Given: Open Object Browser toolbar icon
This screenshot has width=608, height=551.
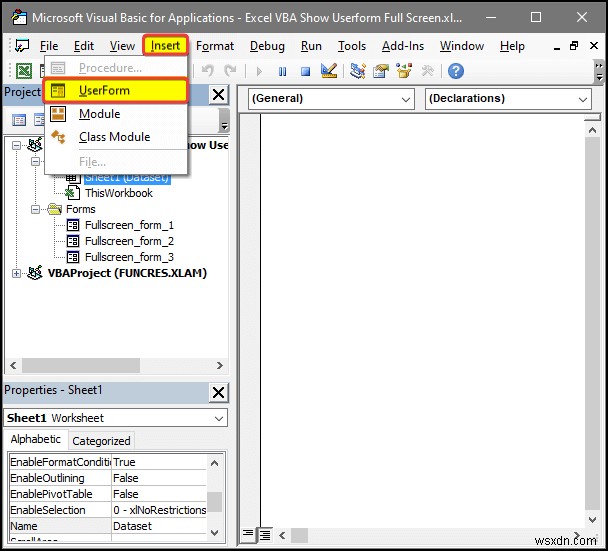Looking at the screenshot, I should click(x=404, y=71).
